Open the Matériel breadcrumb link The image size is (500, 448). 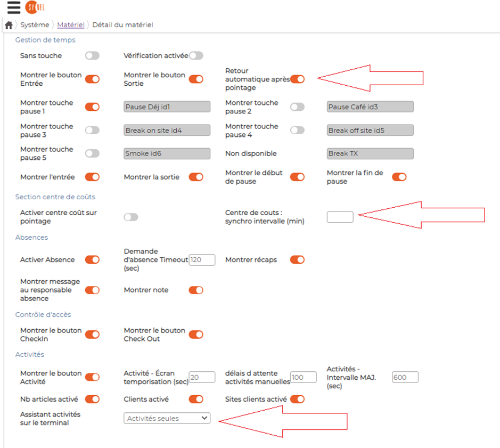(71, 25)
